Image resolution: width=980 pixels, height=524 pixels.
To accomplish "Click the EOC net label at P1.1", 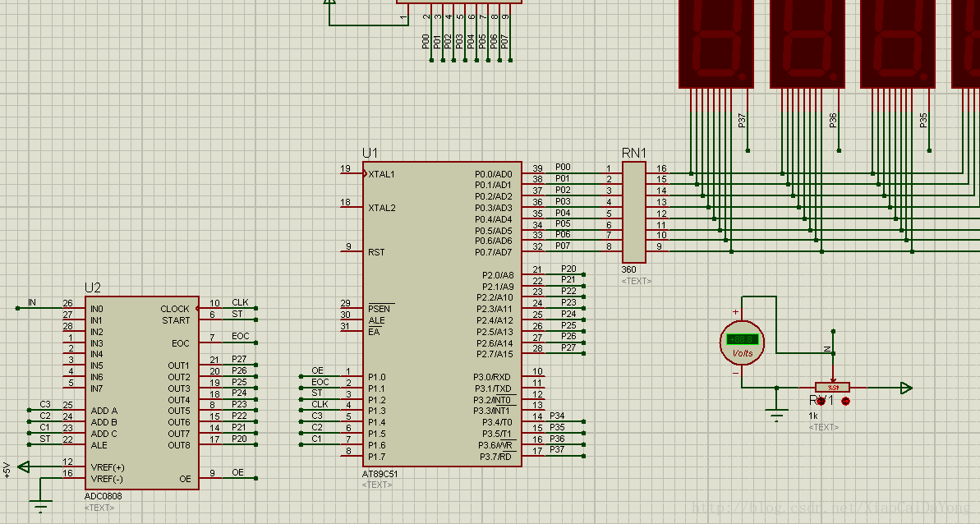I will (x=320, y=382).
